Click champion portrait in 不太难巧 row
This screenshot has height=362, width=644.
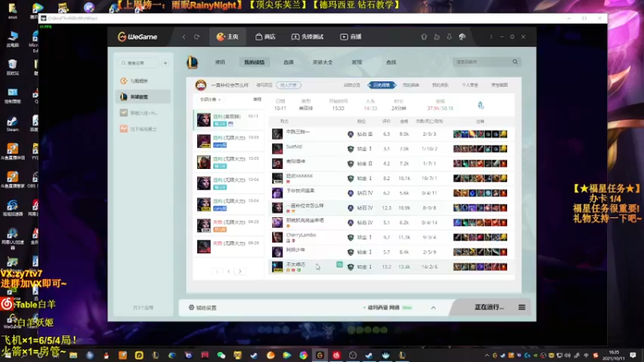click(278, 267)
